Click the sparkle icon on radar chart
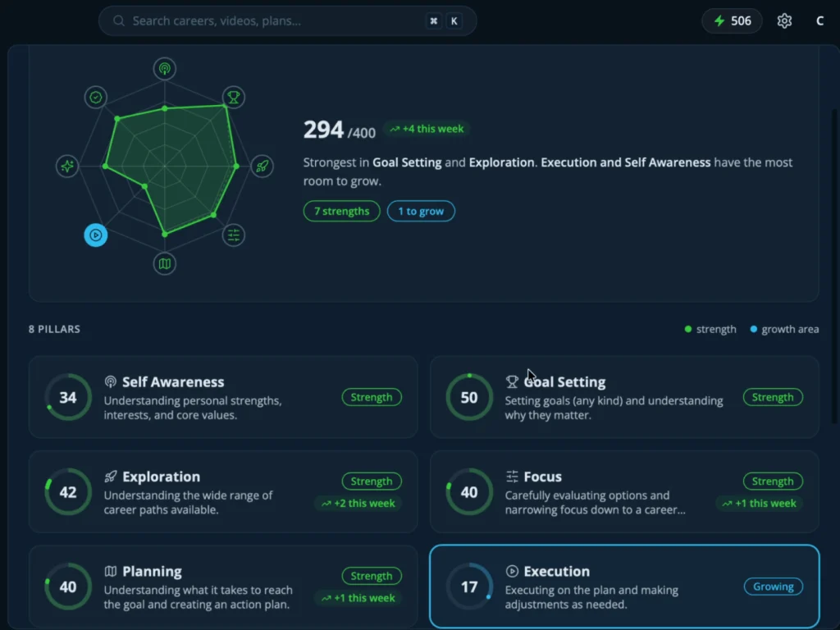This screenshot has height=630, width=840. 67,166
